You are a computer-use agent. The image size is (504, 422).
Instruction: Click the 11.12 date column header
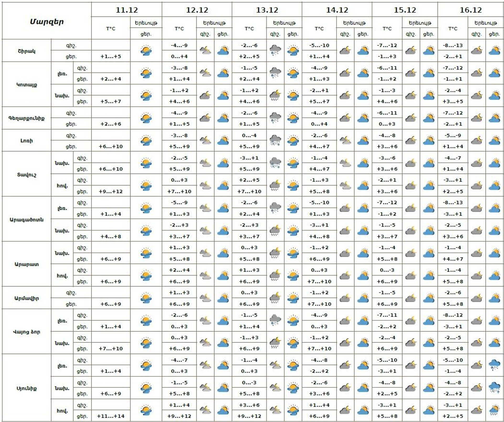point(127,10)
